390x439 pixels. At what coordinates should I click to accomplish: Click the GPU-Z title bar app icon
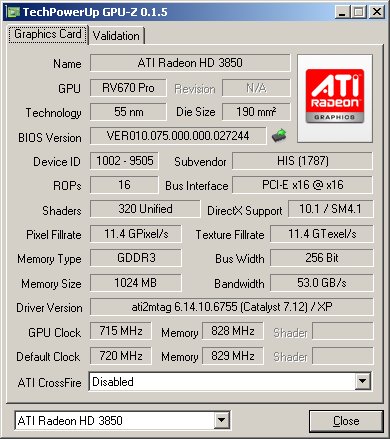coord(13,12)
